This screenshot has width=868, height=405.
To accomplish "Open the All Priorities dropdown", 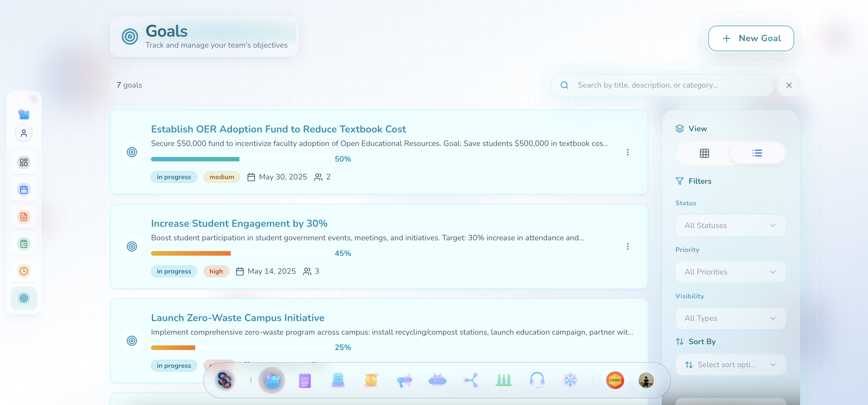I will [730, 272].
